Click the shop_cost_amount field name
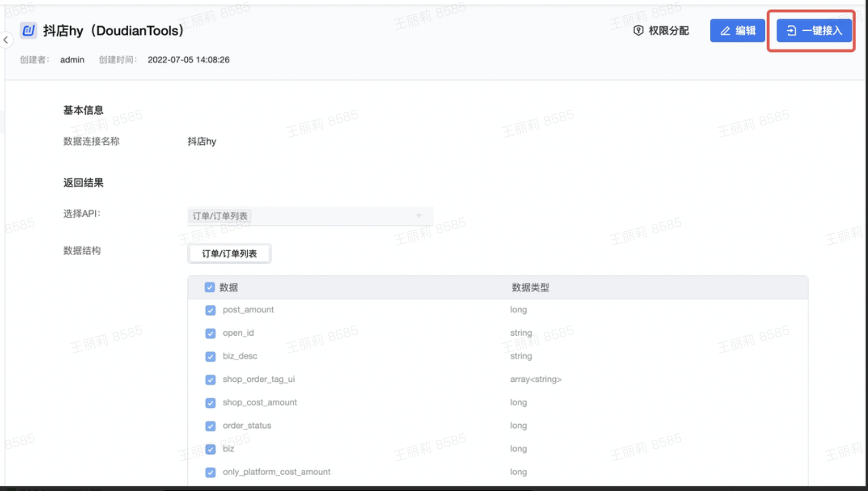Screen dimensions: 868x491 tap(260, 402)
